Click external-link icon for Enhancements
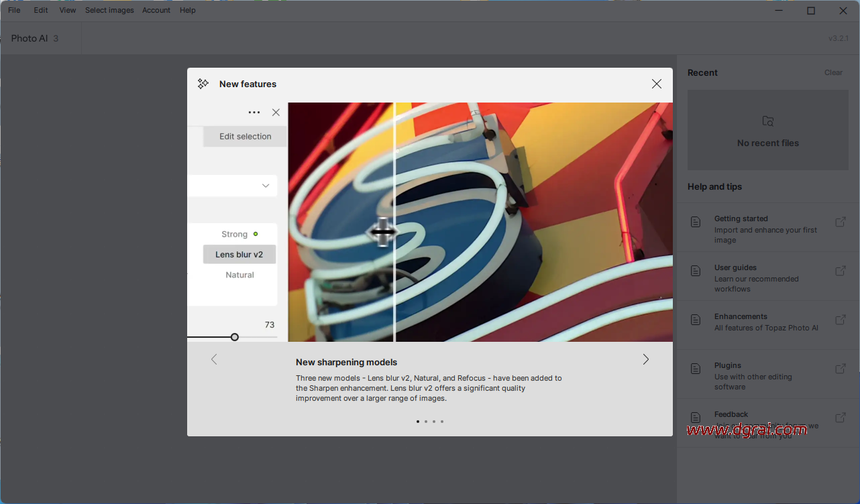The width and height of the screenshot is (860, 504). coord(840,320)
